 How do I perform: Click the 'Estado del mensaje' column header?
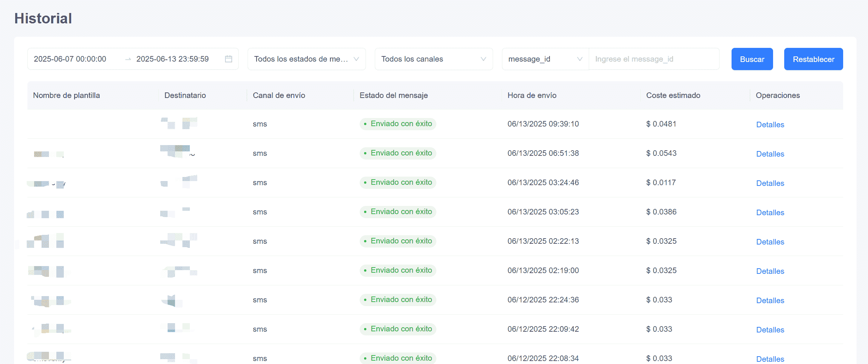393,95
